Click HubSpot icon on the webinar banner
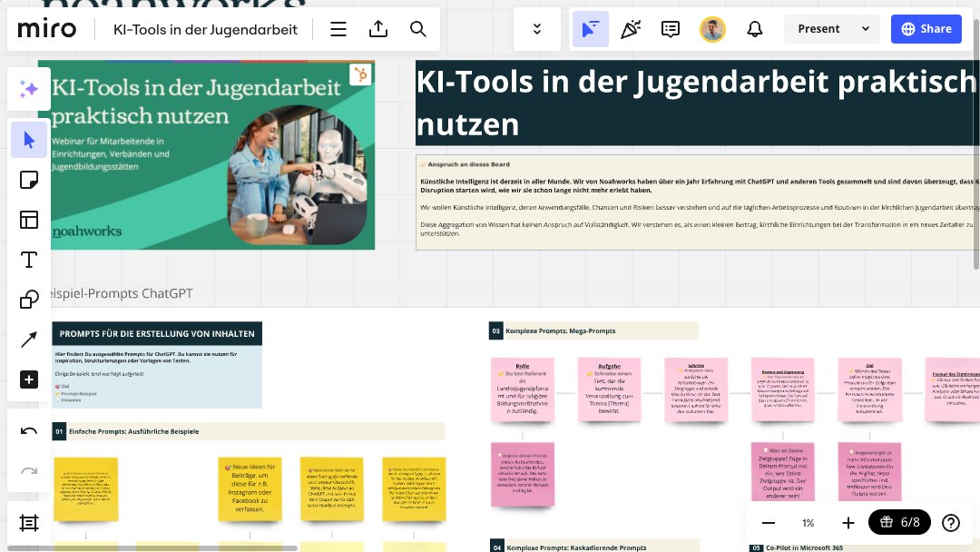Image resolution: width=980 pixels, height=552 pixels. pyautogui.click(x=360, y=74)
